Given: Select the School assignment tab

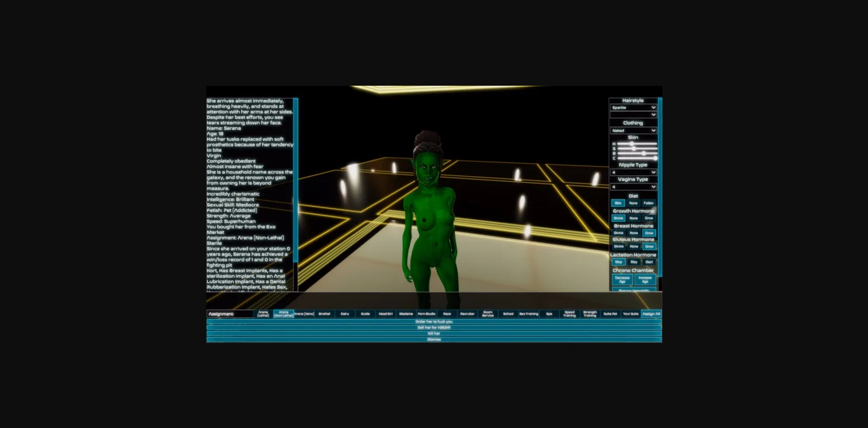Looking at the screenshot, I should tap(508, 314).
